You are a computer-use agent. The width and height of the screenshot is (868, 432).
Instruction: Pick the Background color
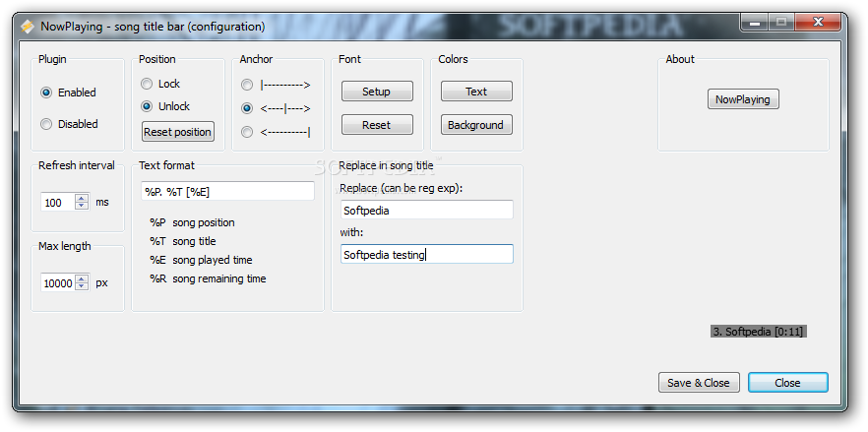point(476,125)
